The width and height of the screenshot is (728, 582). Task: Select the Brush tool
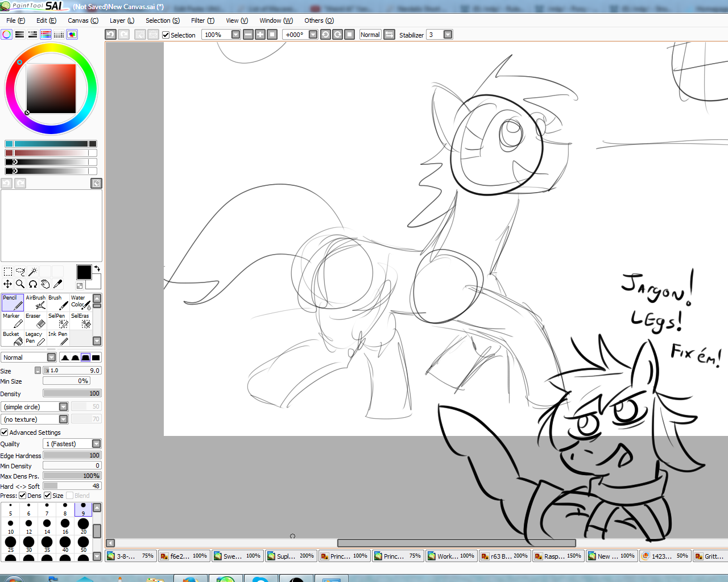coord(58,302)
